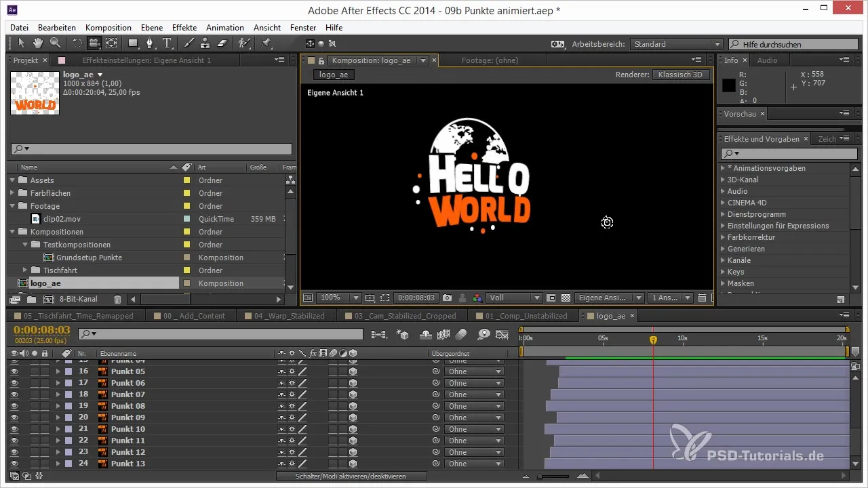Click the current time 0:00:08:03 in viewer

[x=416, y=298]
